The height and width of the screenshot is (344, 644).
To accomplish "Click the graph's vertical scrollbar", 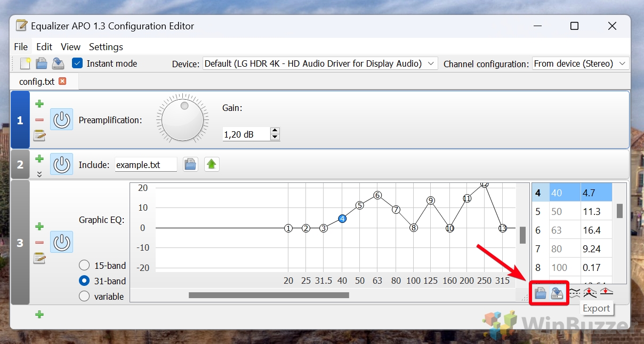I will [523, 235].
